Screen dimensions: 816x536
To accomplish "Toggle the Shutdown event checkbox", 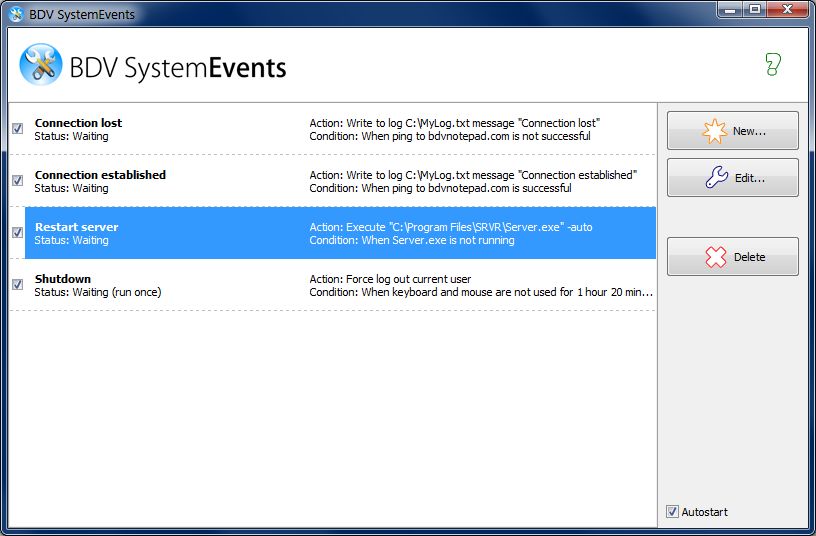I will (x=18, y=284).
